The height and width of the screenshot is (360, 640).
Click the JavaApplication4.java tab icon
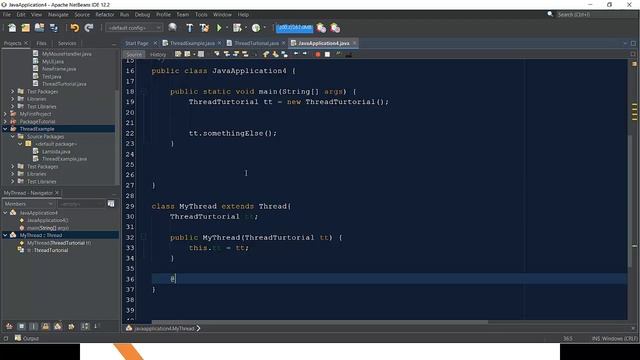point(293,43)
